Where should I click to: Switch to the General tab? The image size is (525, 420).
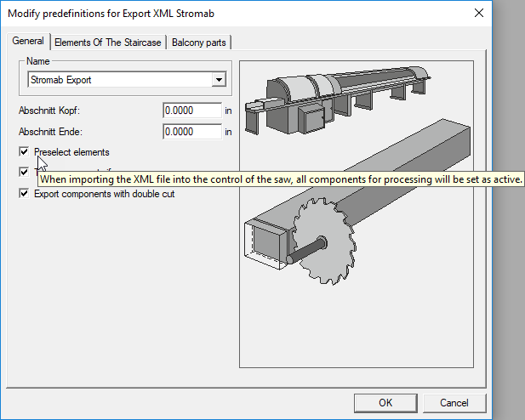coord(28,41)
